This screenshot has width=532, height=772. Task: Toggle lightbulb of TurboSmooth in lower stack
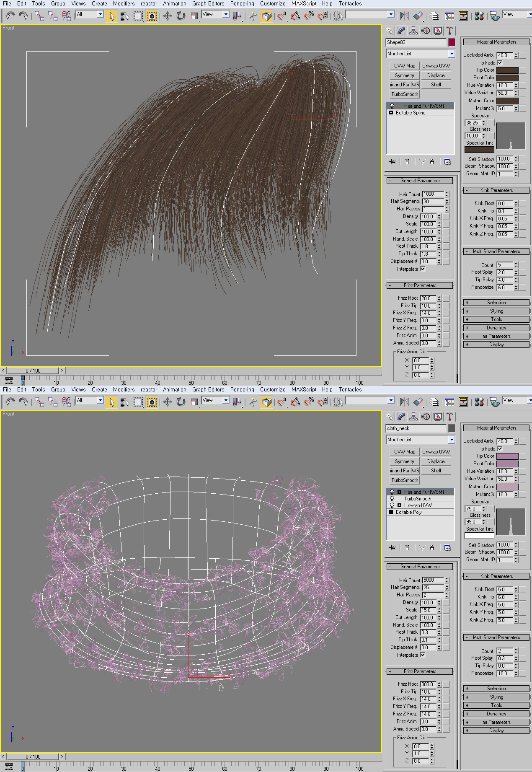click(392, 499)
